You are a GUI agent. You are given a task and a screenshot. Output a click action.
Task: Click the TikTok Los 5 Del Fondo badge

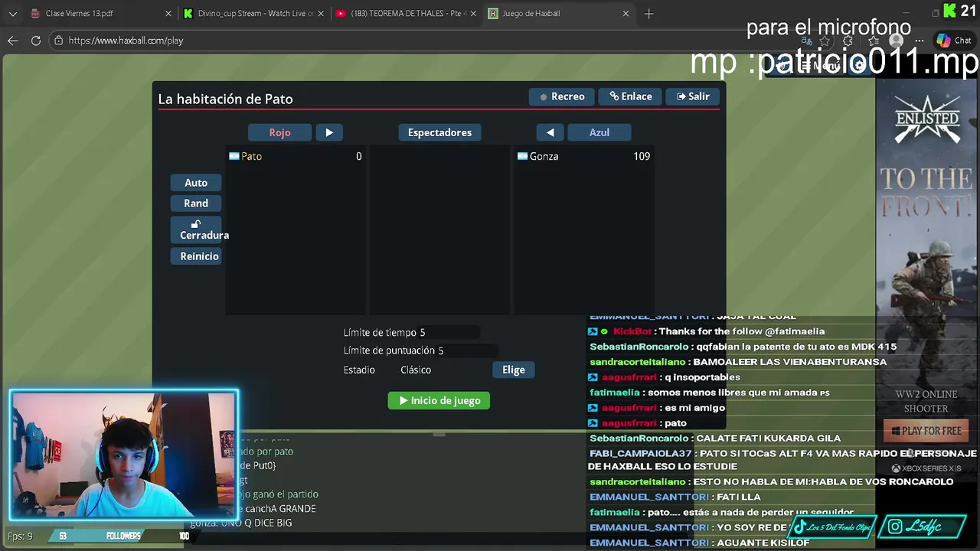coord(831,527)
